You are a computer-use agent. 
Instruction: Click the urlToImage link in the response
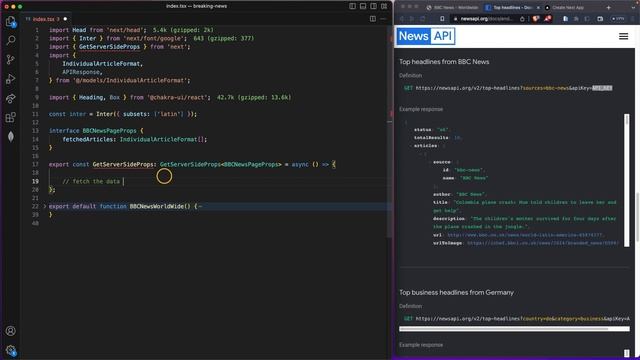543,243
